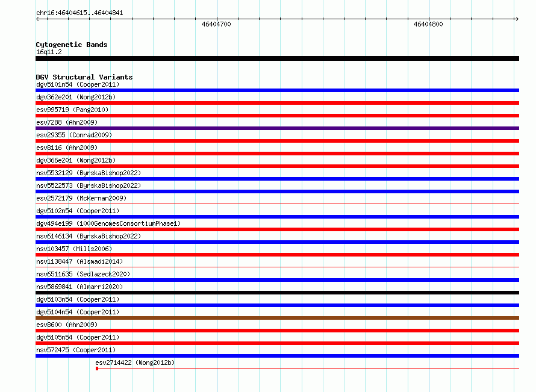This screenshot has height=392, width=536.
Task: Open variant esv2714422 (Wong2012b)
Action: pyautogui.click(x=135, y=362)
